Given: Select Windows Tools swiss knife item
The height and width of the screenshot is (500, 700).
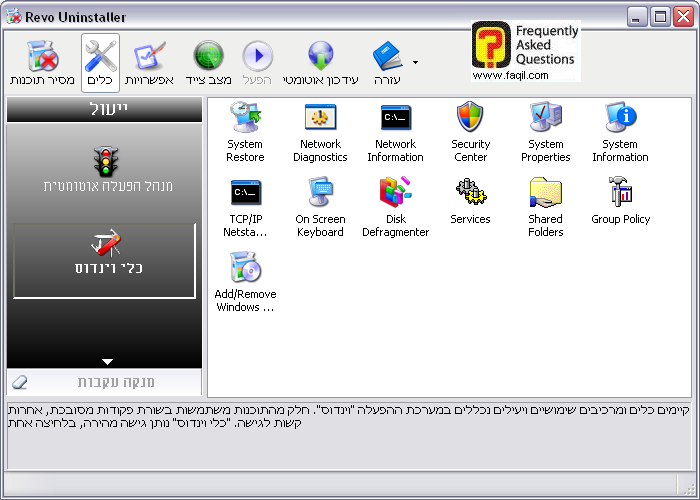Looking at the screenshot, I should click(x=105, y=260).
